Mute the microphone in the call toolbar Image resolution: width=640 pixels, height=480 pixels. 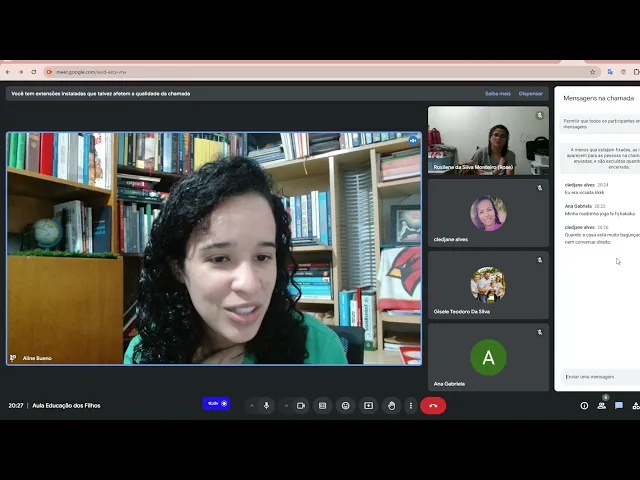267,406
